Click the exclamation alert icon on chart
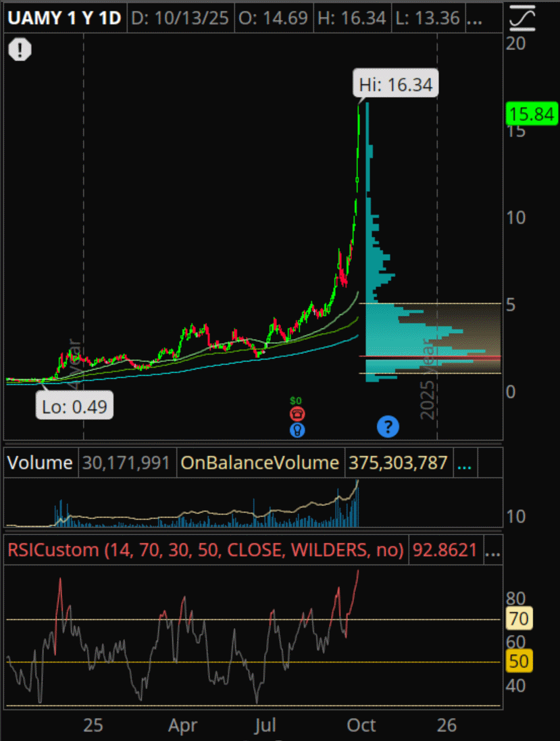The image size is (560, 741). [x=20, y=49]
